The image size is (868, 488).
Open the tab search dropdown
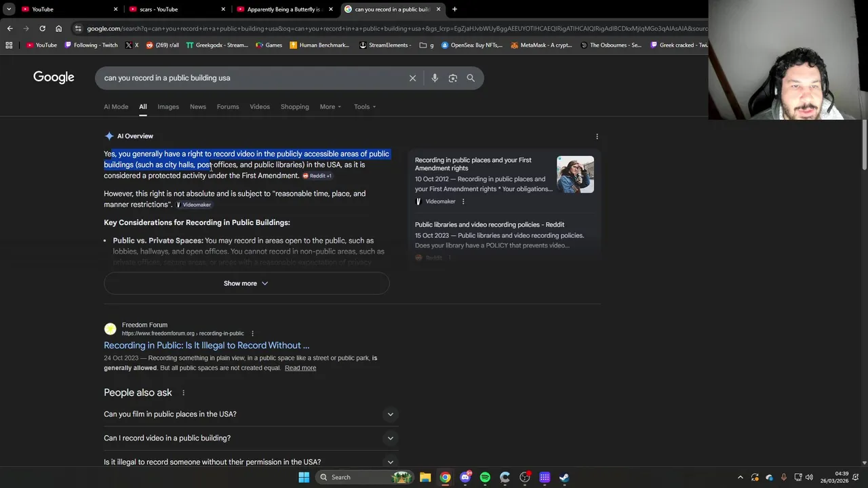(x=9, y=9)
